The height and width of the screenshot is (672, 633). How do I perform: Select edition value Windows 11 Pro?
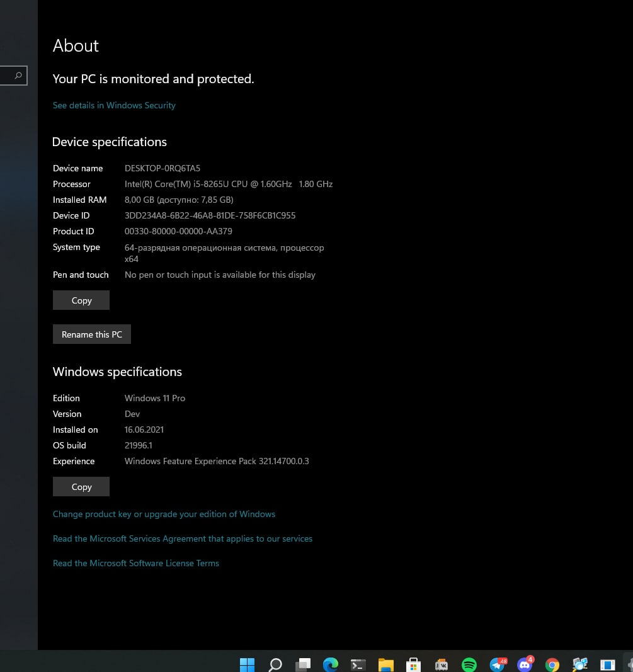click(155, 397)
